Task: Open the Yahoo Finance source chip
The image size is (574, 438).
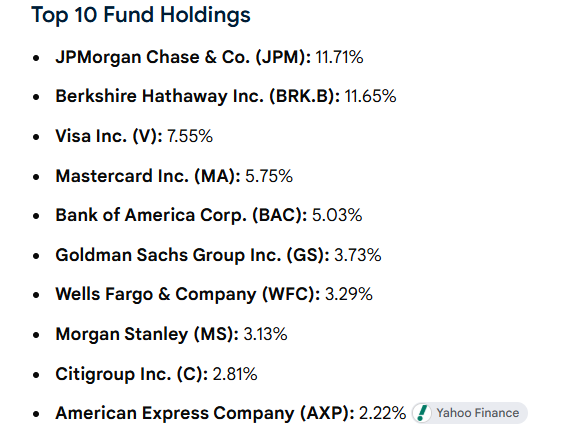Action: point(470,413)
